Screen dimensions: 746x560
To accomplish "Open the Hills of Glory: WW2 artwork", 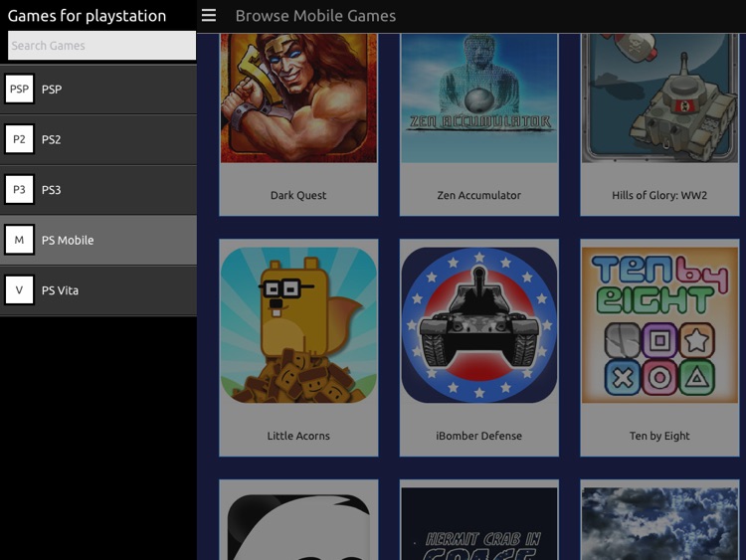I will tap(659, 98).
